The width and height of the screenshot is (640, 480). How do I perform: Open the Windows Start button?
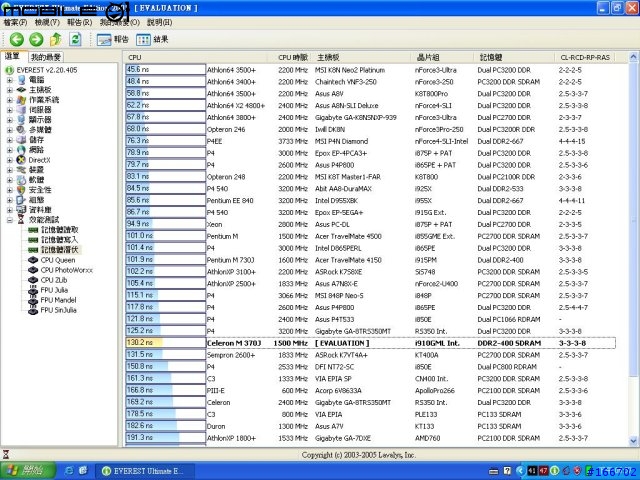pyautogui.click(x=27, y=471)
